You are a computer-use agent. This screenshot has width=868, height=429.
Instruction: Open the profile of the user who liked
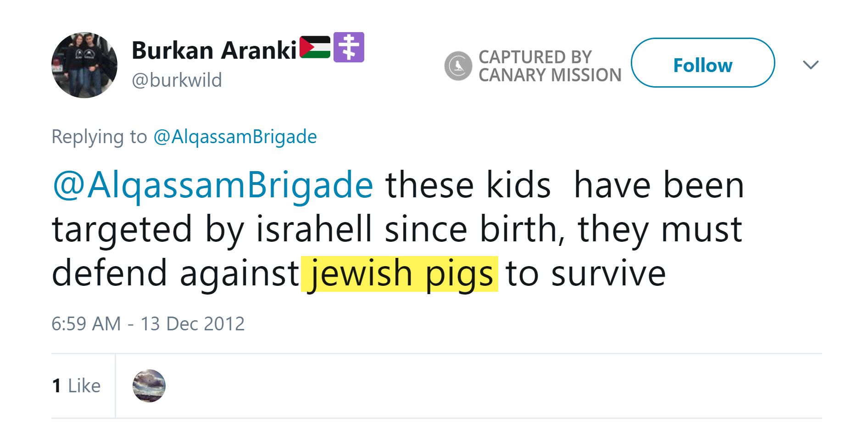149,386
